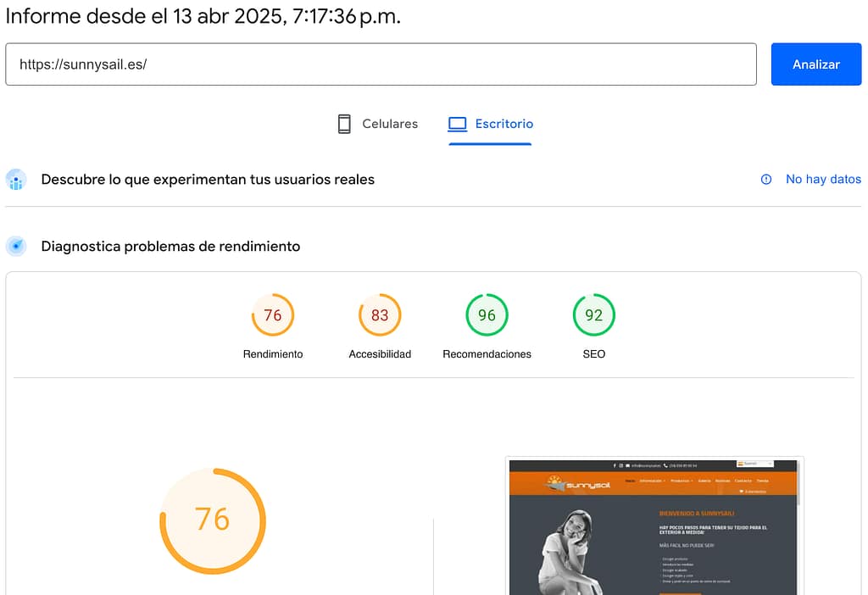Click the Descubre lo que experimentan heading
This screenshot has height=595, width=868.
point(208,180)
